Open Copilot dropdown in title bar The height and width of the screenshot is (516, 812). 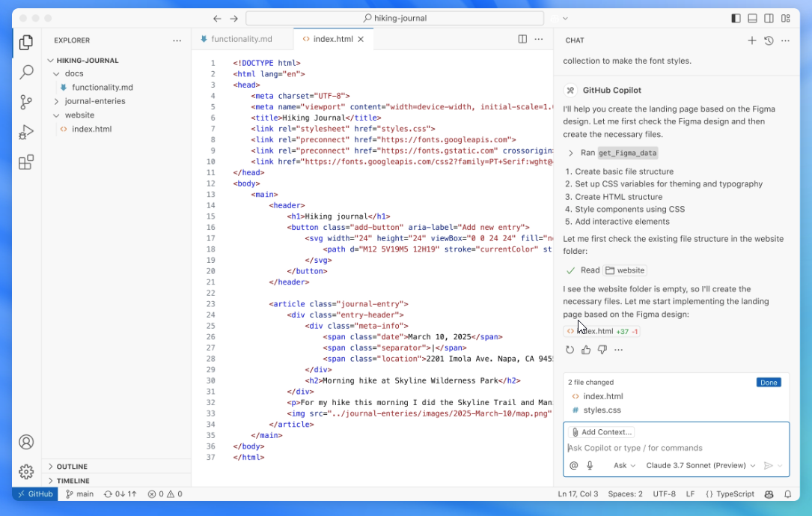coord(566,18)
